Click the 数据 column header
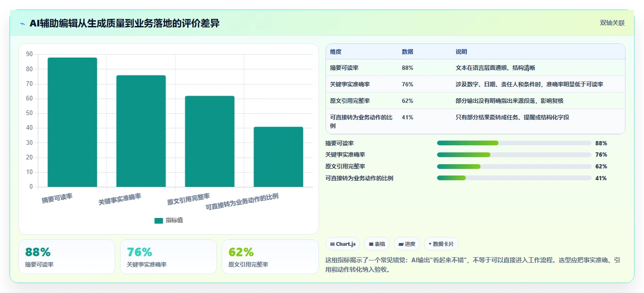The image size is (644, 293). pyautogui.click(x=408, y=52)
